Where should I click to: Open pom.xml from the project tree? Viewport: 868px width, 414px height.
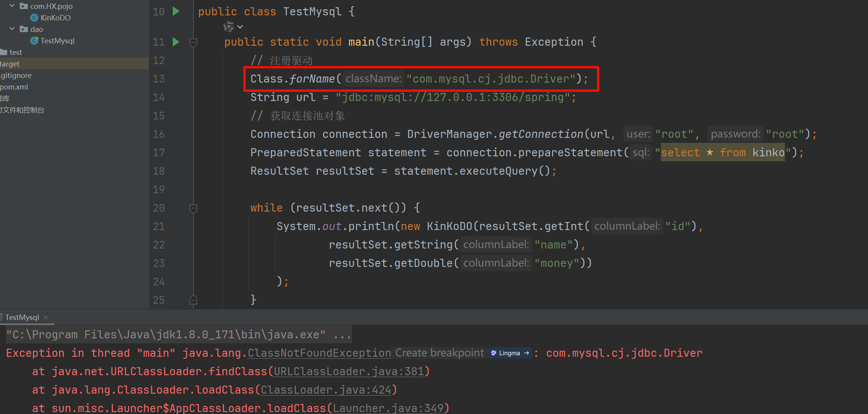pos(13,87)
